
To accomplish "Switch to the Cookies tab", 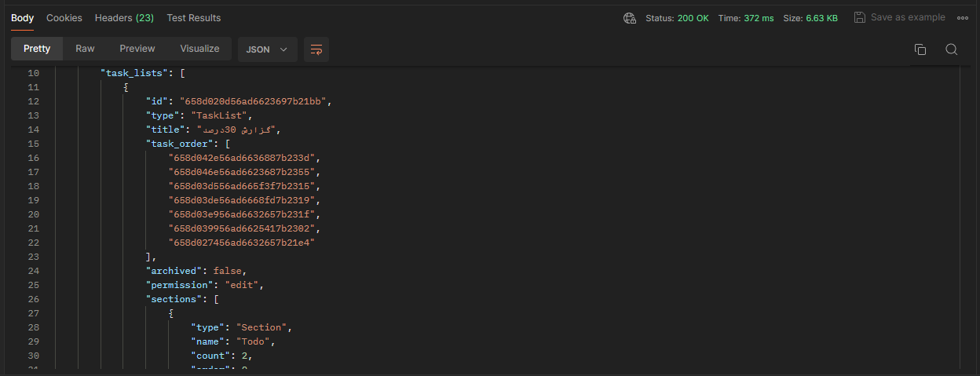I will pyautogui.click(x=64, y=17).
